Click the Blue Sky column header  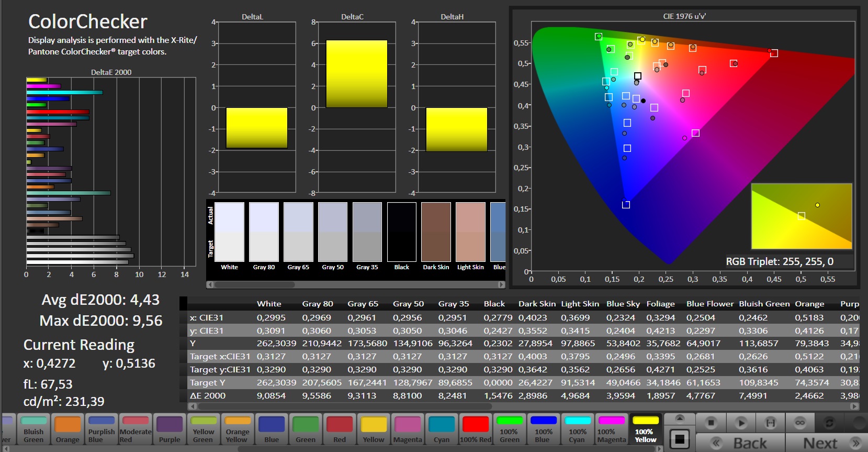click(623, 304)
